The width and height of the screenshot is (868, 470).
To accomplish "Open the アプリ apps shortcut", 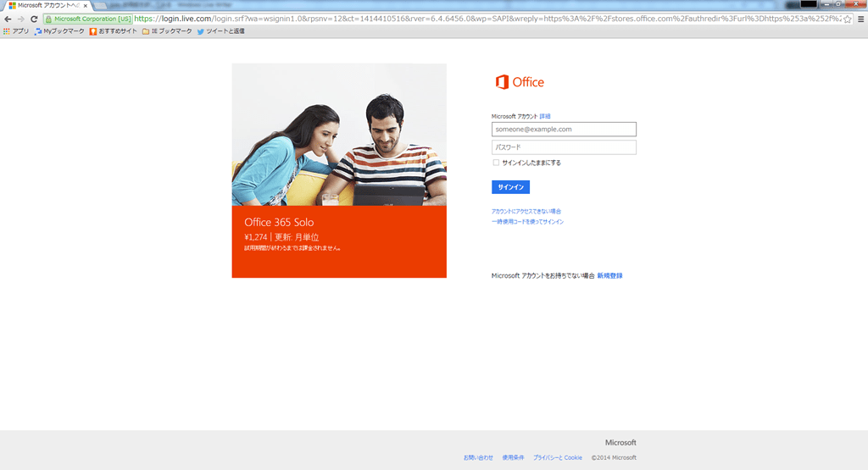I will coord(16,31).
